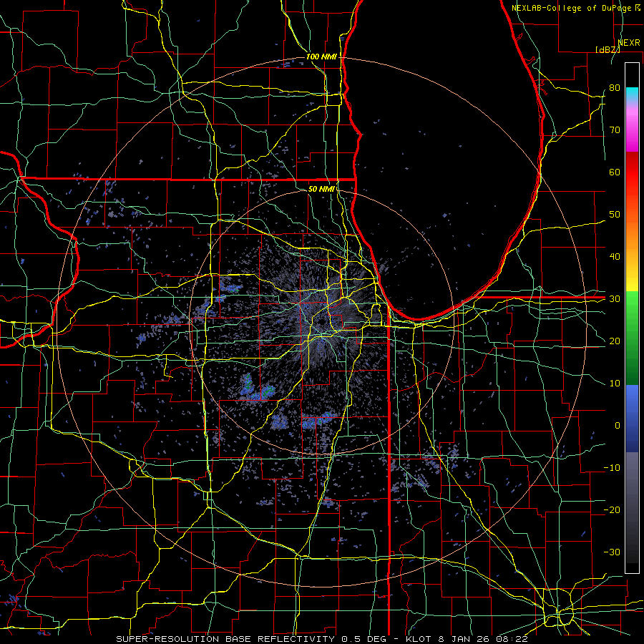Click the green band of the color scale
Viewport: 644px width, 644px height.
coord(632,338)
